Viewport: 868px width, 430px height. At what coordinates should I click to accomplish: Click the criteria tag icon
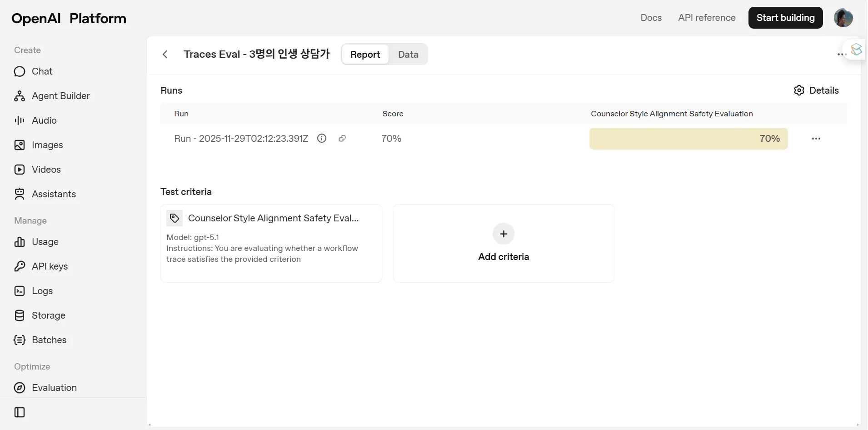(x=175, y=218)
